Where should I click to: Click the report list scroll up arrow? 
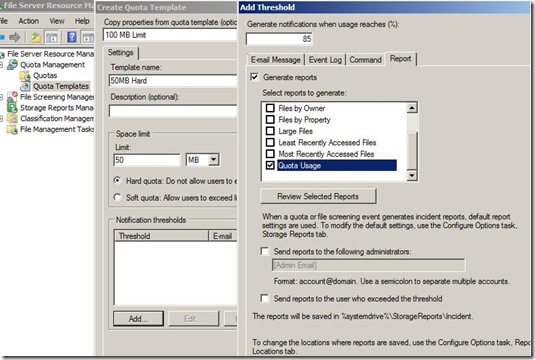tap(412, 108)
